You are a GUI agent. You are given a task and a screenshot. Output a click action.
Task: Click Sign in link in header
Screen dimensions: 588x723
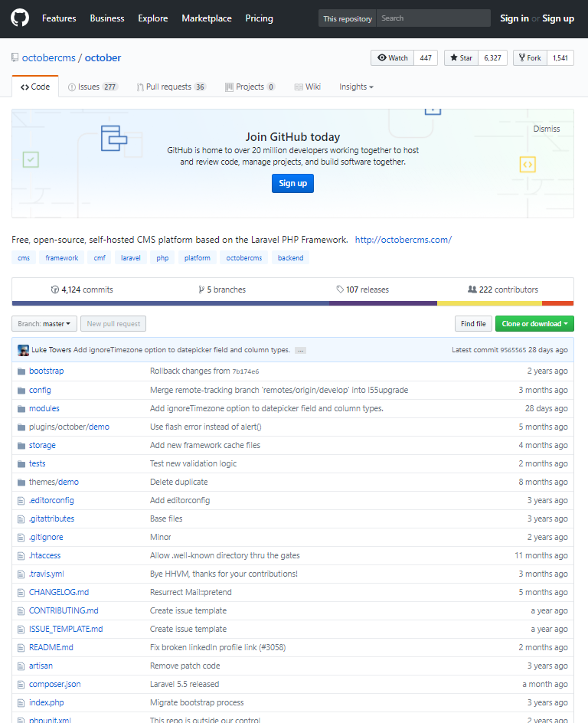514,18
